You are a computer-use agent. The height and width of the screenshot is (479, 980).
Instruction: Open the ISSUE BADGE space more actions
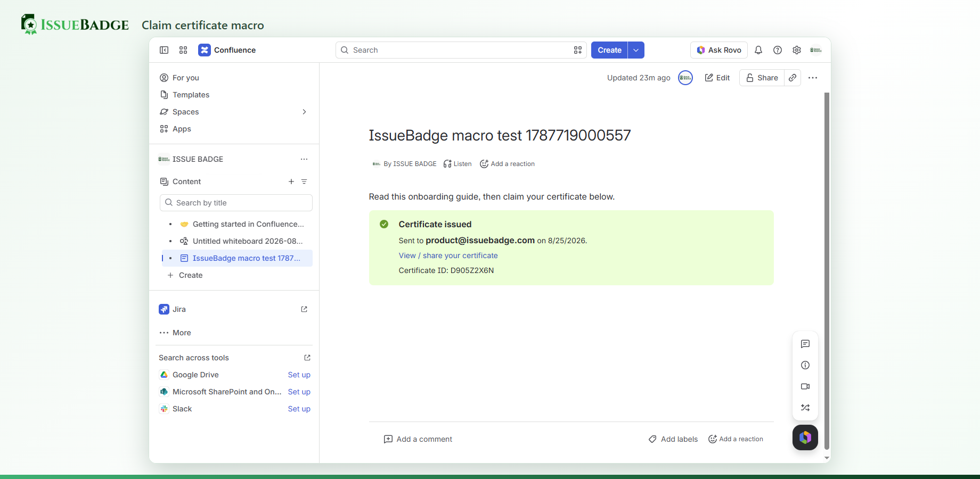click(x=304, y=159)
